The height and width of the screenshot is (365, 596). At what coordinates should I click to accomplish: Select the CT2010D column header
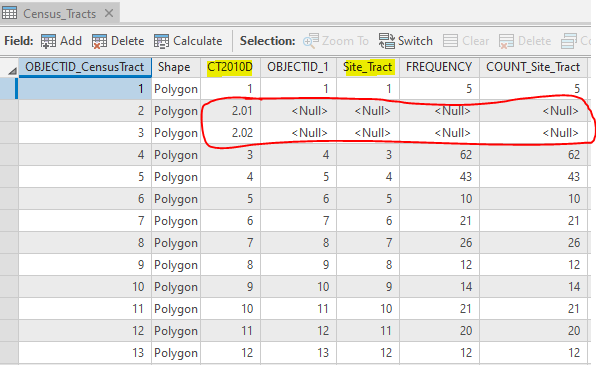pos(230,67)
